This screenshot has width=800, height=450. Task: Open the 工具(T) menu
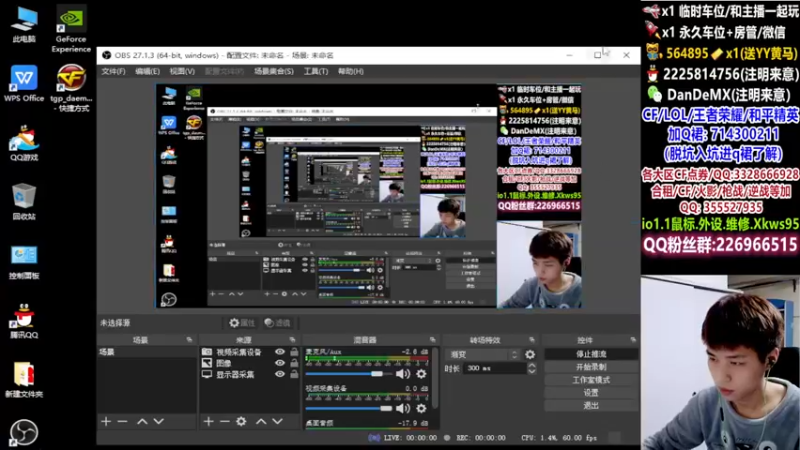click(316, 71)
